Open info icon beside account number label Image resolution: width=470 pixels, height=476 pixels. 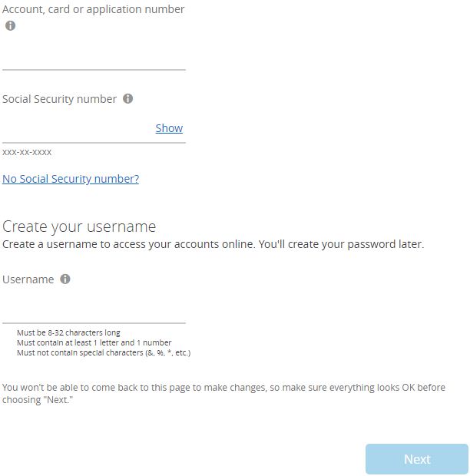pos(10,25)
